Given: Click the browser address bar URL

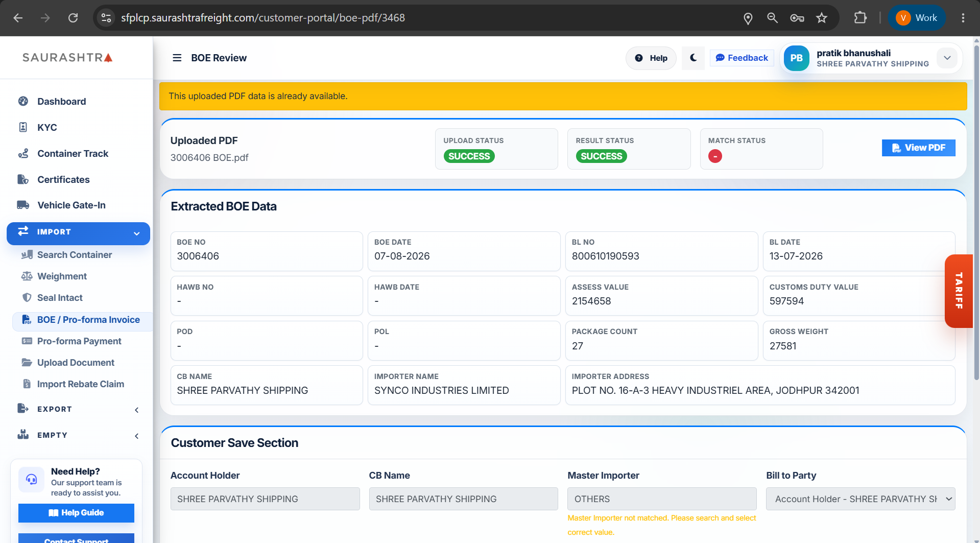Looking at the screenshot, I should click(263, 18).
